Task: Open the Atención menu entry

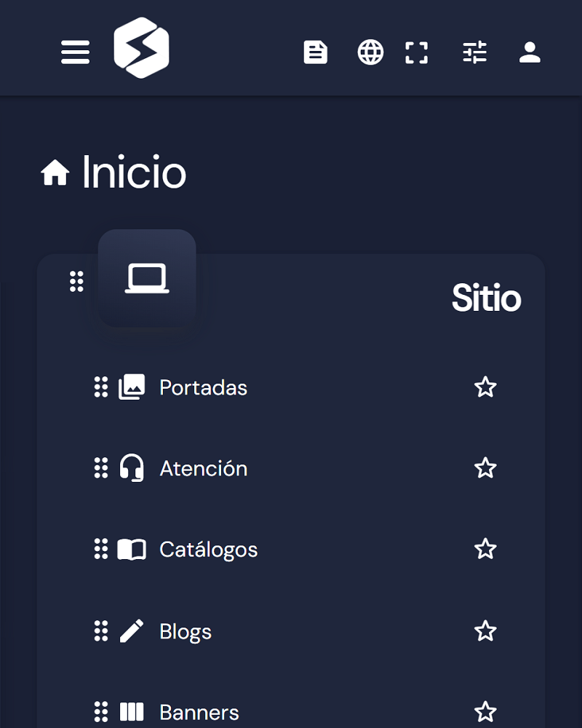Action: pos(203,468)
